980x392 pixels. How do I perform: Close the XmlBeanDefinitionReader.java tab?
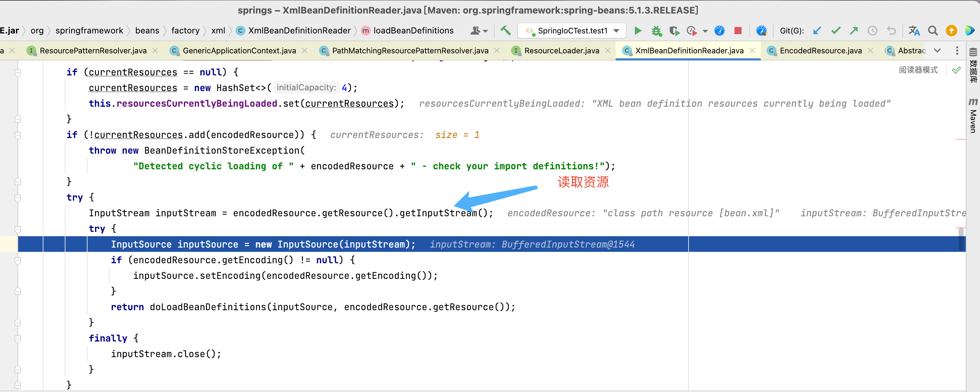(752, 51)
